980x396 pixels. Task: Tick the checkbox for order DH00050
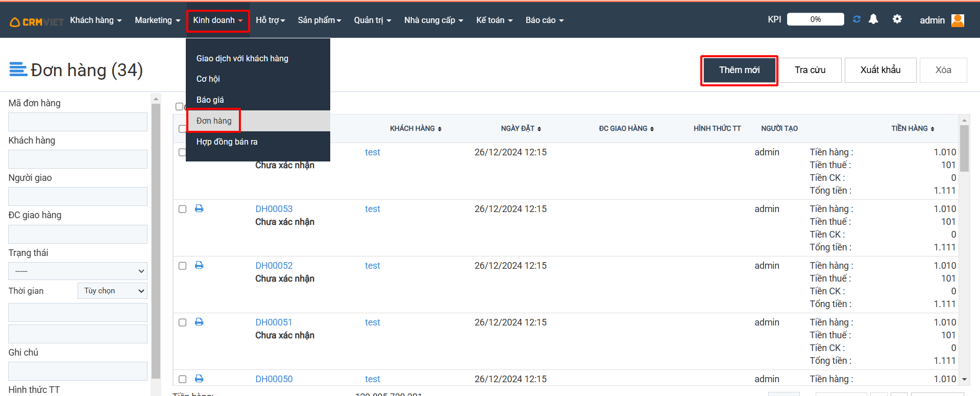pyautogui.click(x=182, y=379)
